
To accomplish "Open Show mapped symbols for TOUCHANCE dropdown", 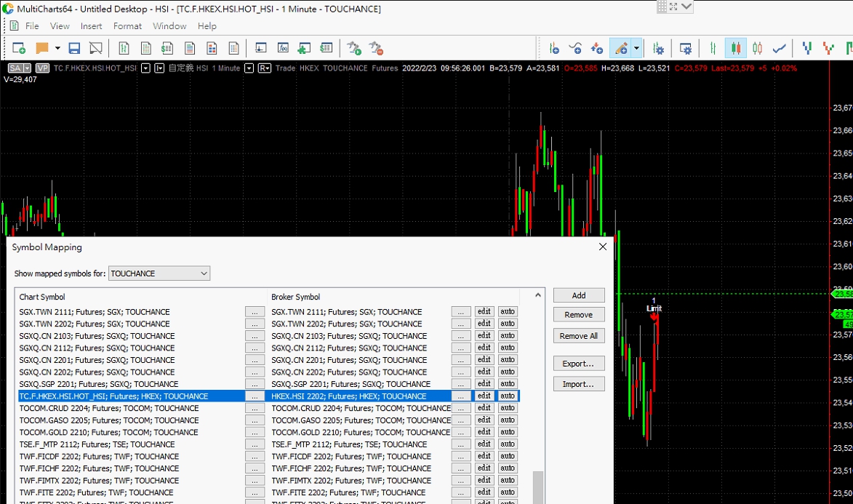I will (x=159, y=273).
